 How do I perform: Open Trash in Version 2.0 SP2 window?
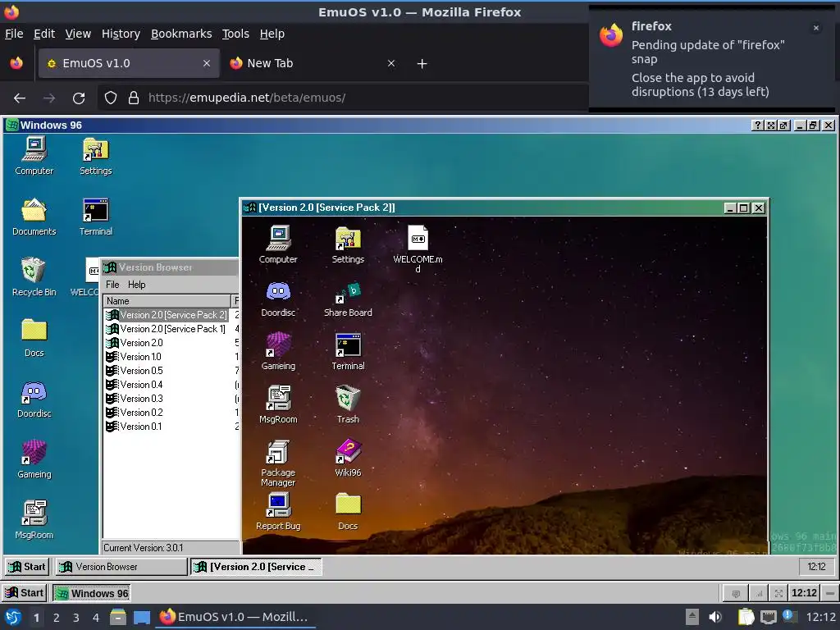(348, 405)
